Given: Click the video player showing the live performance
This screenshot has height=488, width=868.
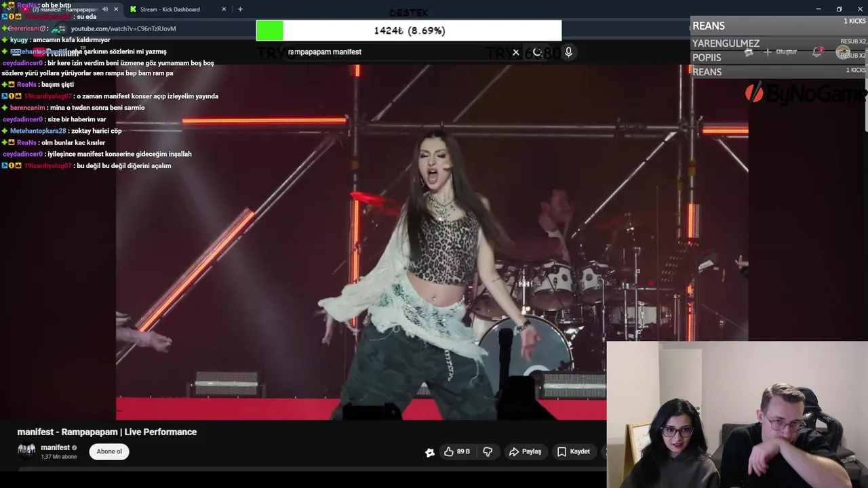Looking at the screenshot, I should 432,243.
